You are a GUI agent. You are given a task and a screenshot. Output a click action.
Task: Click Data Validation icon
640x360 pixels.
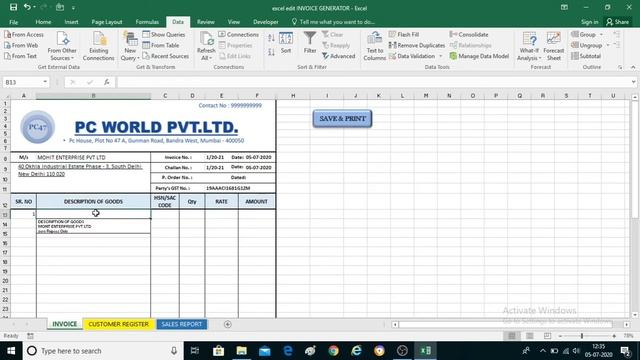click(392, 56)
